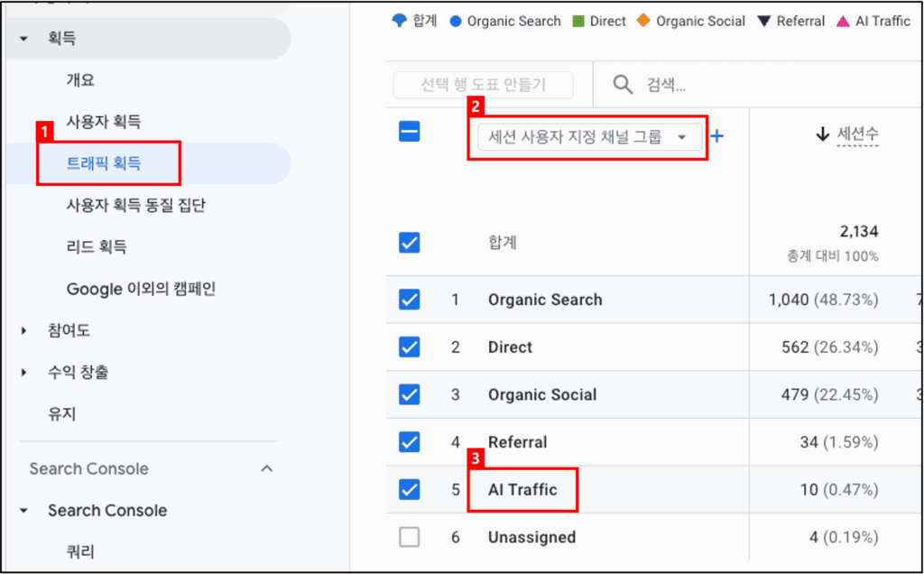Click the green Direct legend square
This screenshot has height=574, width=924.
(579, 21)
